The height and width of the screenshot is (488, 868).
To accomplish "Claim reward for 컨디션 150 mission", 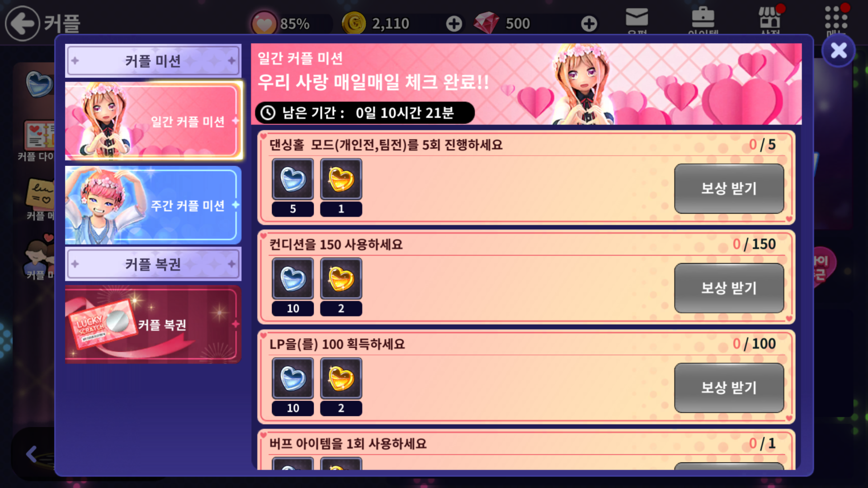I will 729,288.
